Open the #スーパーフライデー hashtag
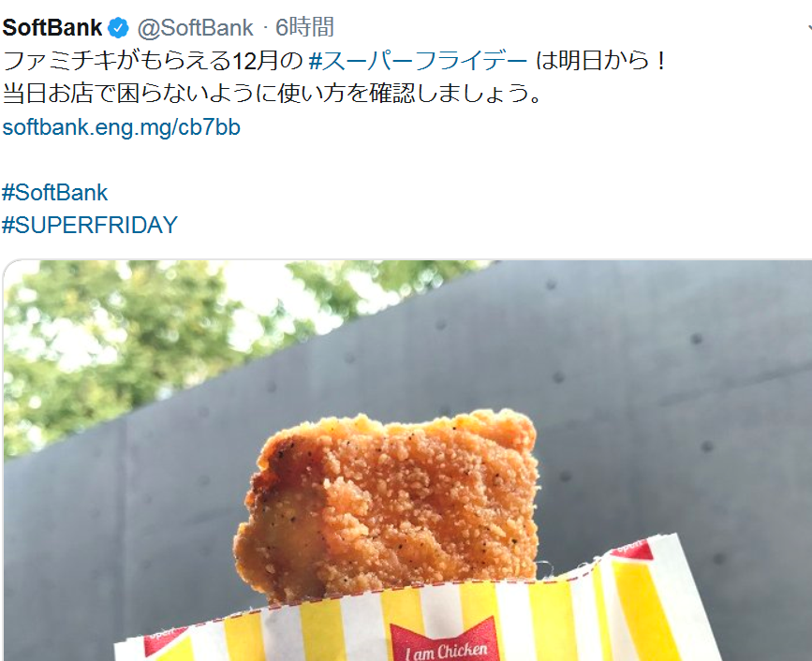The image size is (812, 661). [418, 61]
